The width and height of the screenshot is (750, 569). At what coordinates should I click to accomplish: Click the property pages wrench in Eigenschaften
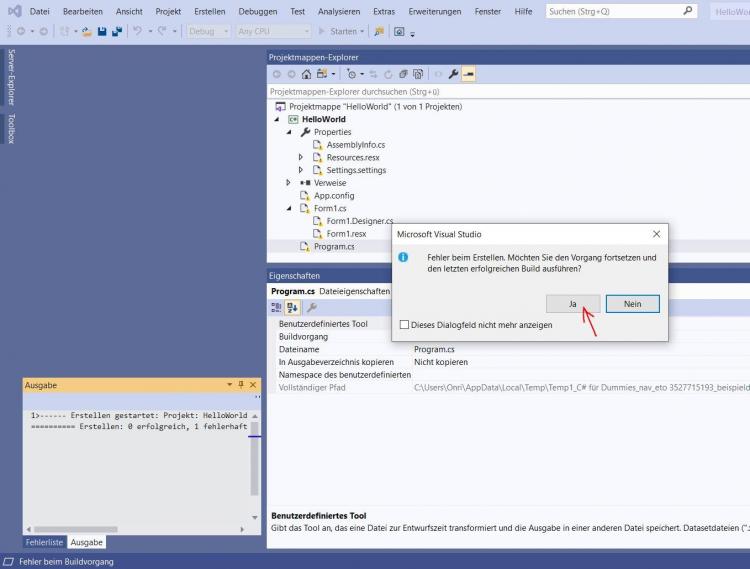(x=311, y=307)
